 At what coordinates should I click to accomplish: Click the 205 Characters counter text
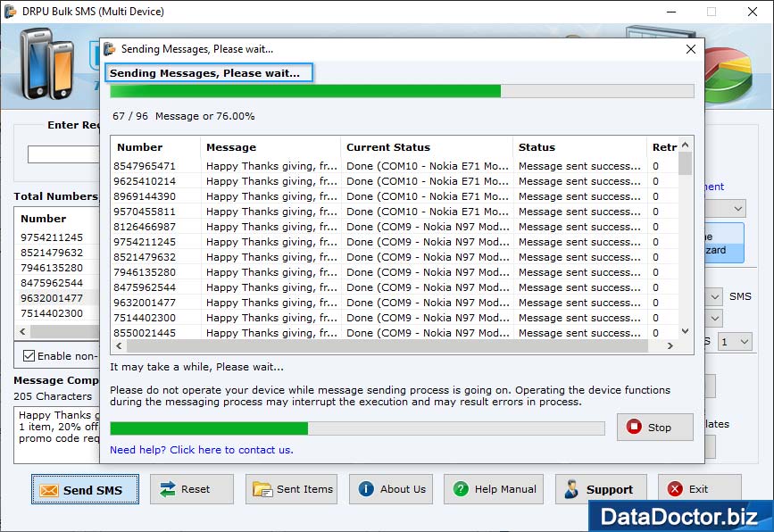(x=53, y=396)
